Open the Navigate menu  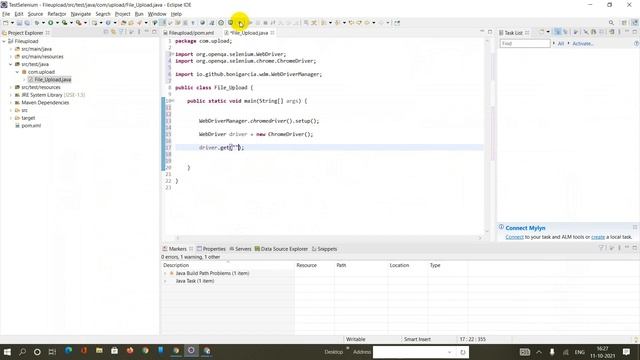pyautogui.click(x=81, y=14)
